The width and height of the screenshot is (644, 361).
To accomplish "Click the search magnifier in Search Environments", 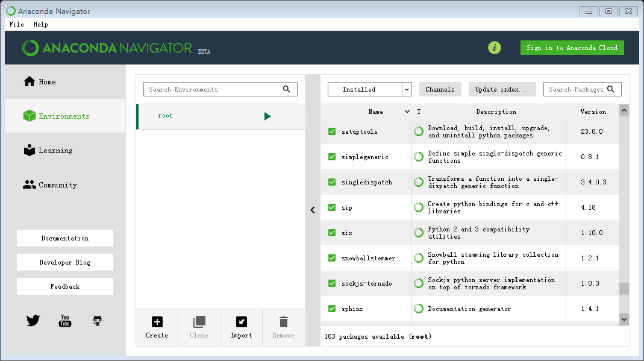I will [286, 89].
